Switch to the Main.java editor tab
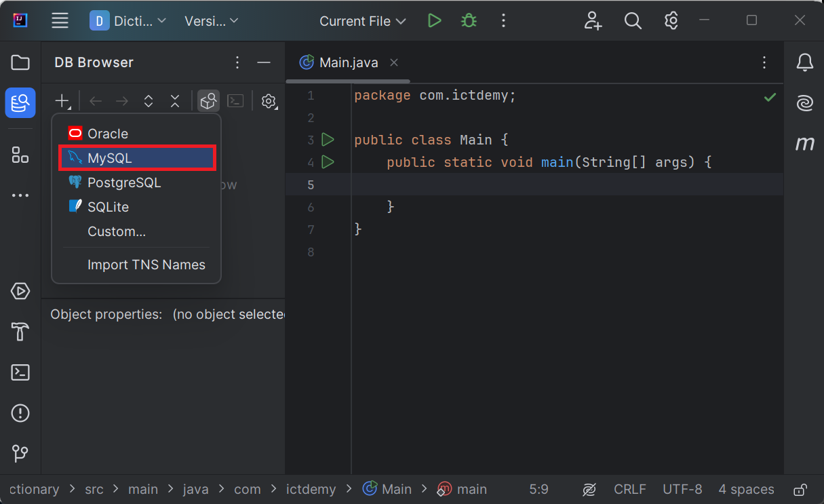 pyautogui.click(x=349, y=62)
